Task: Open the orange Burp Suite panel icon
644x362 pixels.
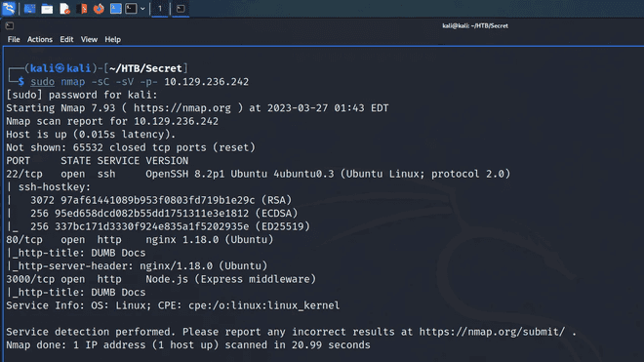Action: (82, 9)
